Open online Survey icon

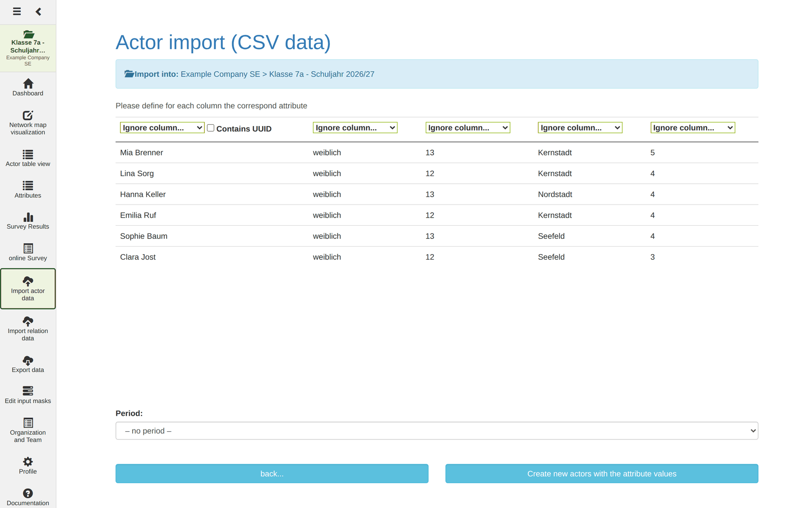coord(28,248)
